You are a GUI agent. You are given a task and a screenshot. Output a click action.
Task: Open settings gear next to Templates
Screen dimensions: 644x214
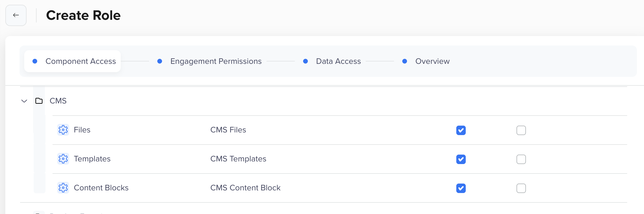click(x=63, y=159)
